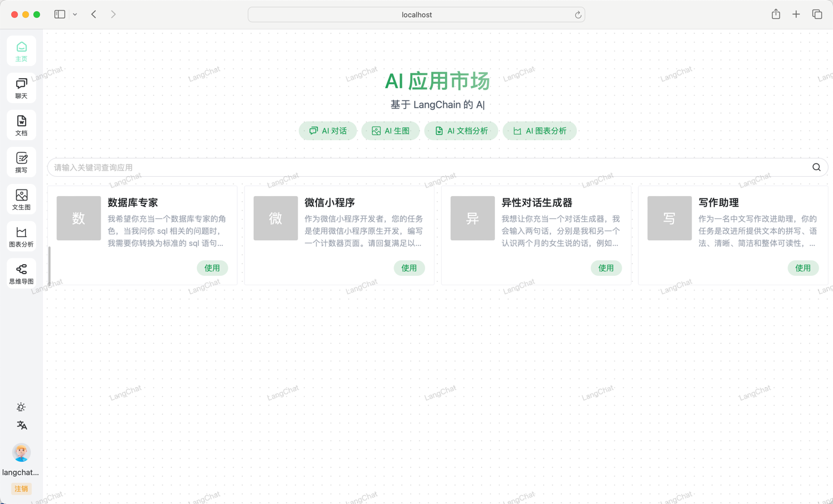Click 使用 on 写作助理 card
833x504 pixels.
tap(803, 268)
